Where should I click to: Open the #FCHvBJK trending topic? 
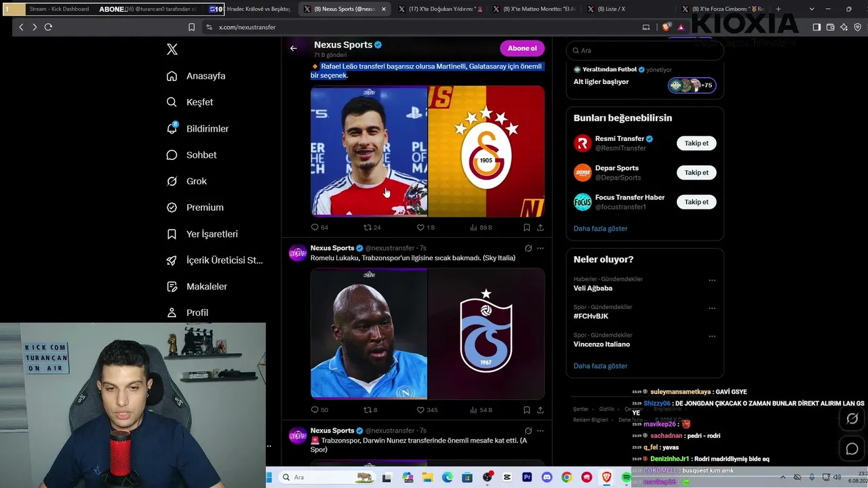pos(591,316)
